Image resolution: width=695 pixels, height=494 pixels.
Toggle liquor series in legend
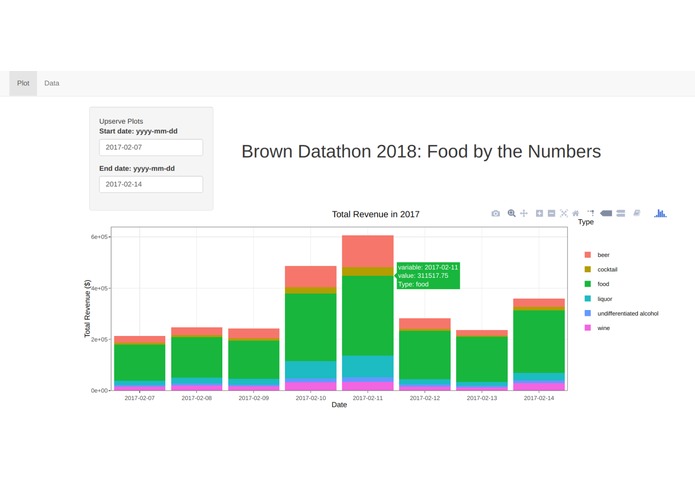(x=598, y=299)
